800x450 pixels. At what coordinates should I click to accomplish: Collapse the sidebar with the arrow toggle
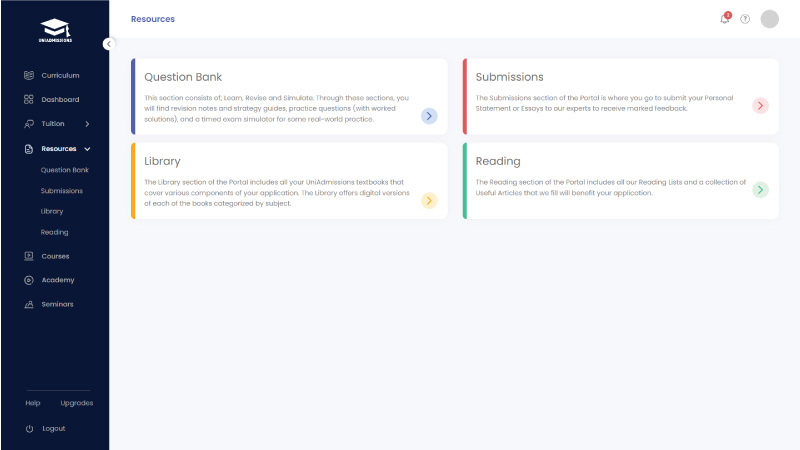[x=109, y=44]
